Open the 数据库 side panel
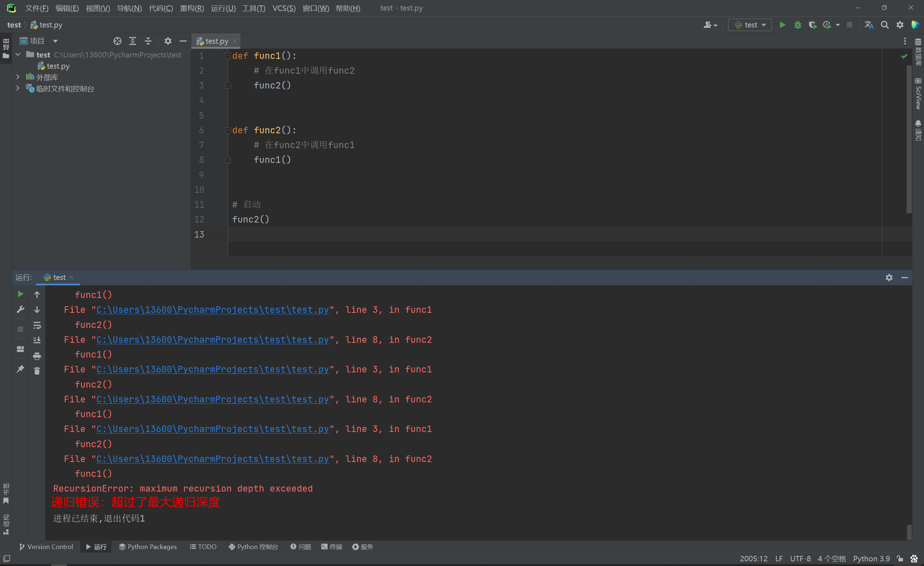The height and width of the screenshot is (566, 924). coord(918,52)
